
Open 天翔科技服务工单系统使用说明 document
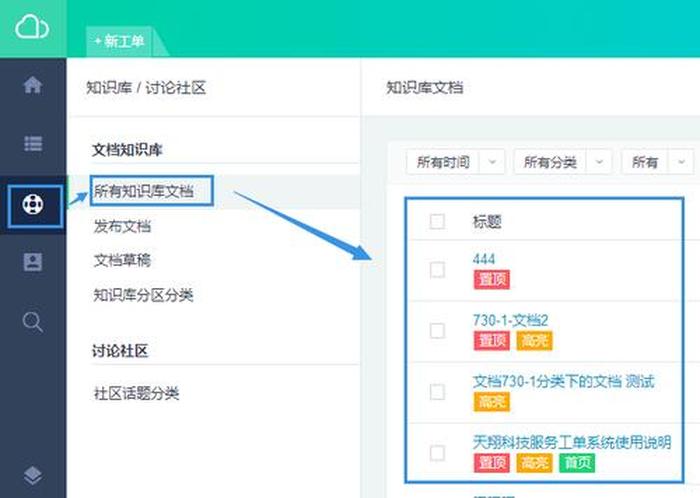point(572,442)
